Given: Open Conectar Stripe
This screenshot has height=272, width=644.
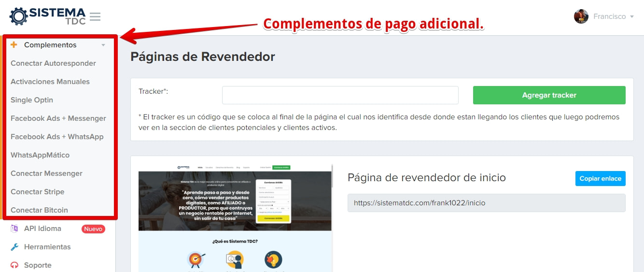Looking at the screenshot, I should coord(37,192).
